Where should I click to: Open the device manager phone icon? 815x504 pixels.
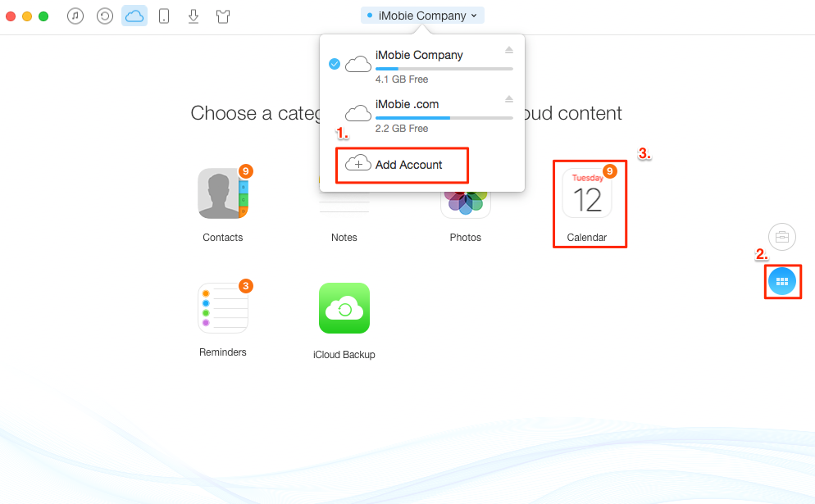pyautogui.click(x=164, y=16)
